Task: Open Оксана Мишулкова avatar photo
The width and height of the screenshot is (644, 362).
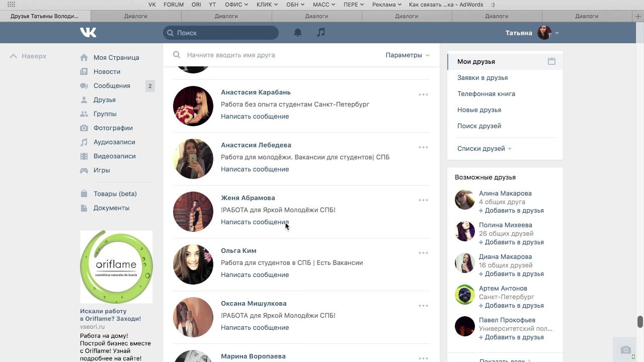Action: [x=193, y=317]
